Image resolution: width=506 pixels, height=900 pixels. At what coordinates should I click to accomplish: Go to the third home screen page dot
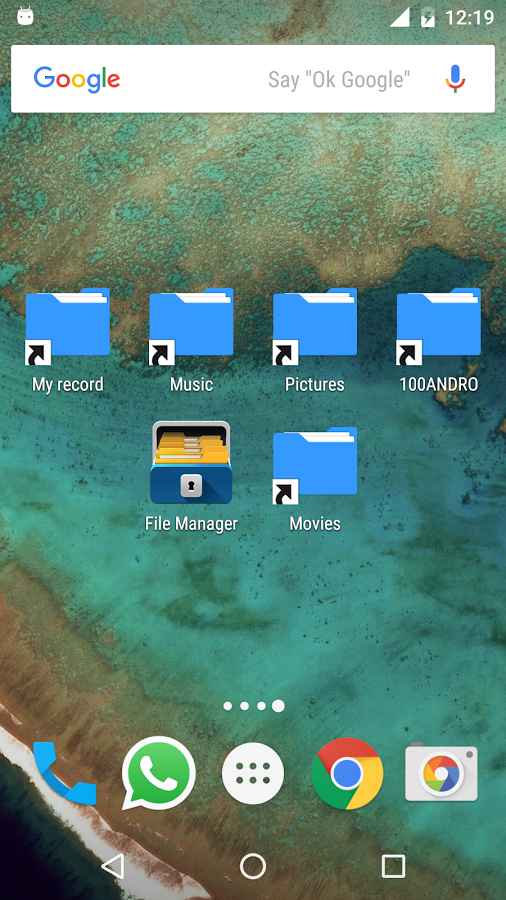click(261, 706)
